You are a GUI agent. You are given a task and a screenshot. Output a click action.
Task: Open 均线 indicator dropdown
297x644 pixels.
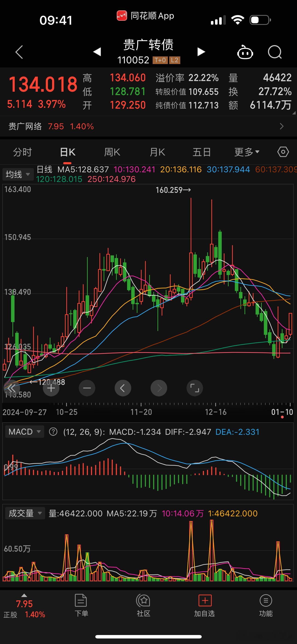(18, 174)
